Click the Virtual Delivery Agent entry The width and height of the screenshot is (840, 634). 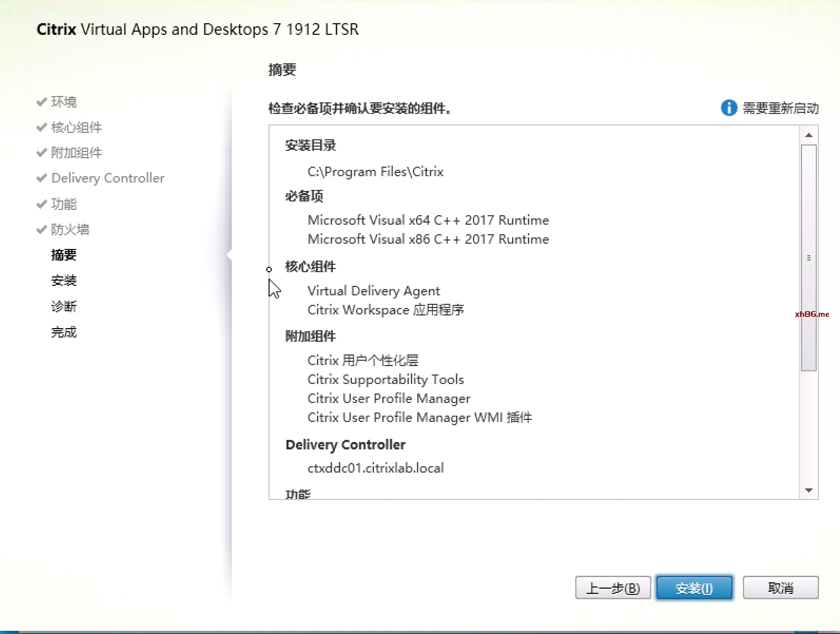click(373, 291)
